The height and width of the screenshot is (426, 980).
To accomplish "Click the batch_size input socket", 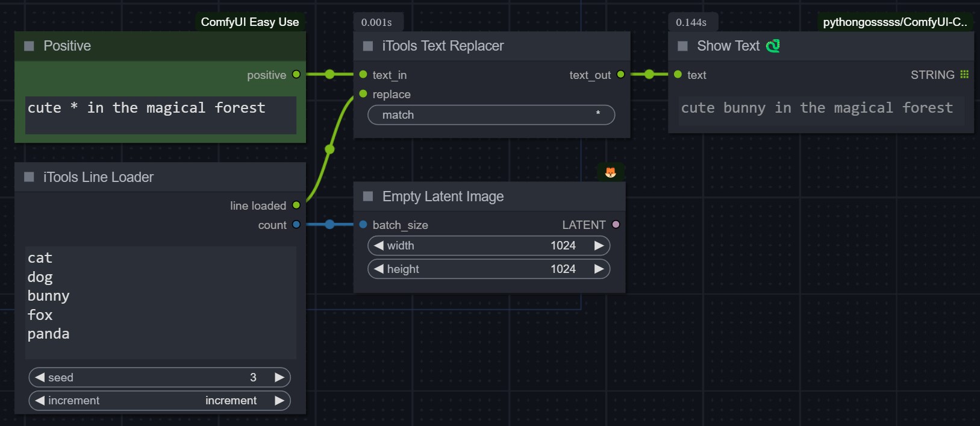I will (x=363, y=224).
